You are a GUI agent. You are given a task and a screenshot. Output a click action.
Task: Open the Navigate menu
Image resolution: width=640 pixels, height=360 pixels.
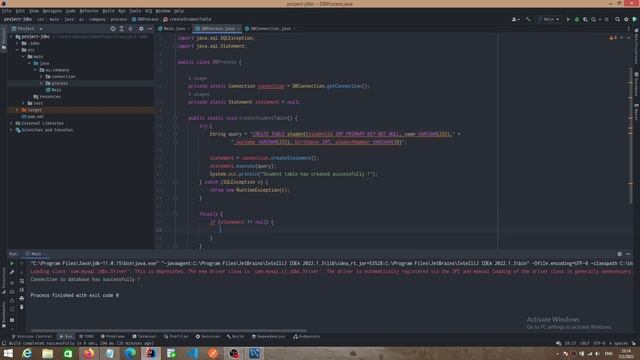52,11
